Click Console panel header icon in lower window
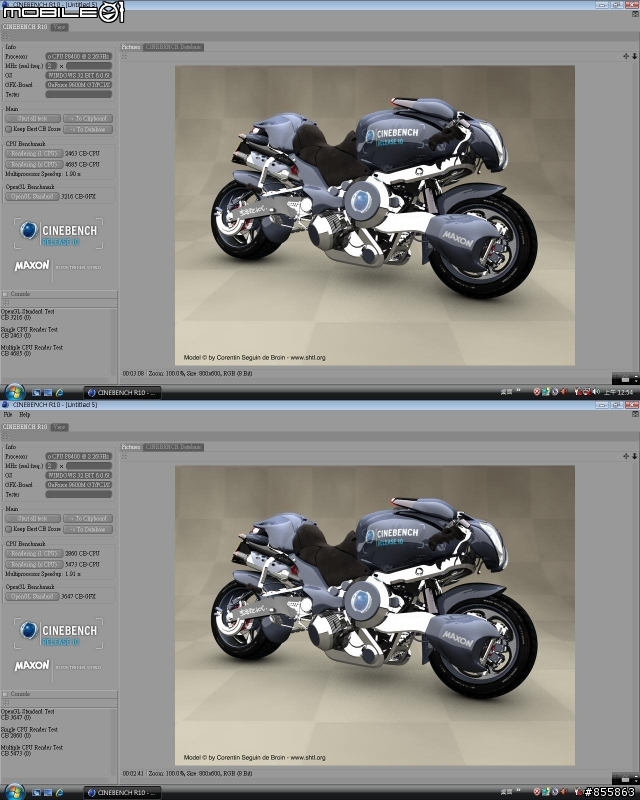The height and width of the screenshot is (800, 640). click(5, 694)
